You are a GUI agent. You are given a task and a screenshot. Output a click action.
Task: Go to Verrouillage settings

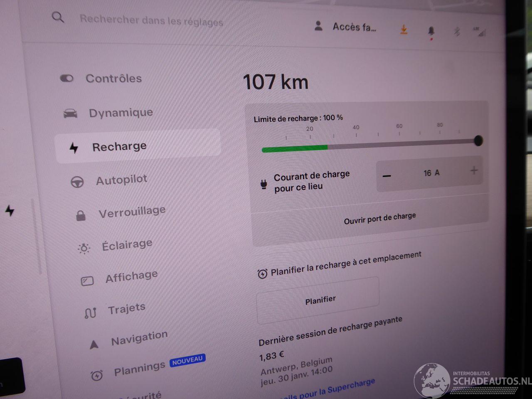(x=131, y=212)
